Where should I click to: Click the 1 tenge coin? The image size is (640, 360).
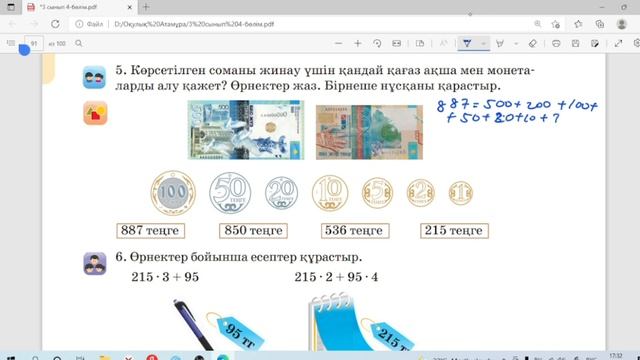[461, 193]
